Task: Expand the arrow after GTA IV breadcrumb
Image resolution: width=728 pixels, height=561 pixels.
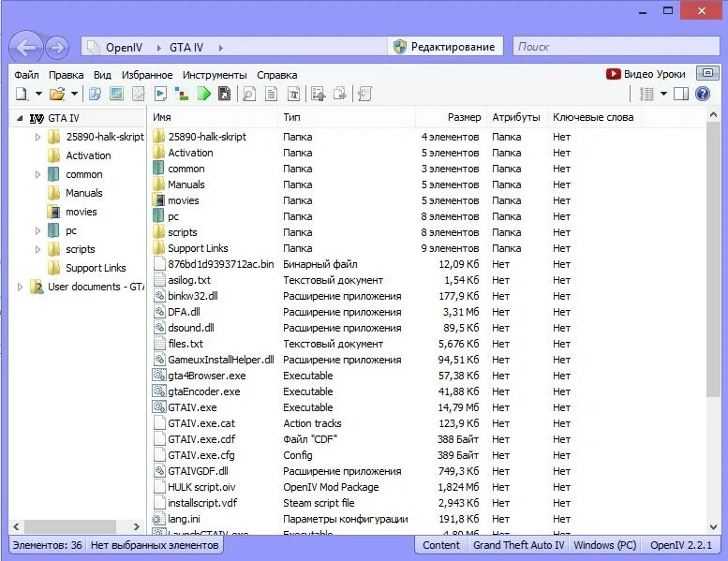Action: (220, 48)
